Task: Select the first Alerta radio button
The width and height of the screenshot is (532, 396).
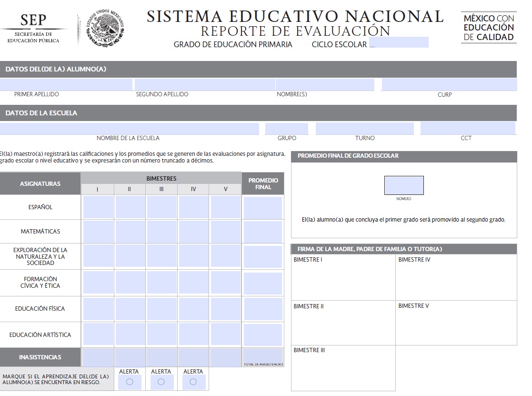Action: coord(130,382)
